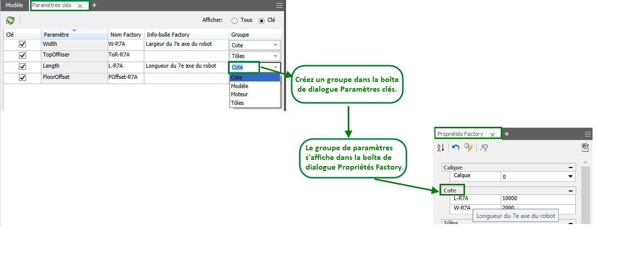Click the green refresh icon in Paramètres clés
Image resolution: width=644 pixels, height=277 pixels.
click(x=10, y=20)
